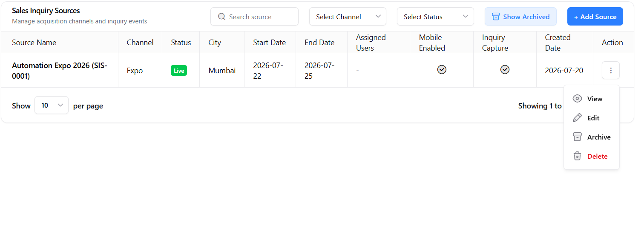The height and width of the screenshot is (228, 644).
Task: Click the green Live status badge
Action: click(x=179, y=71)
